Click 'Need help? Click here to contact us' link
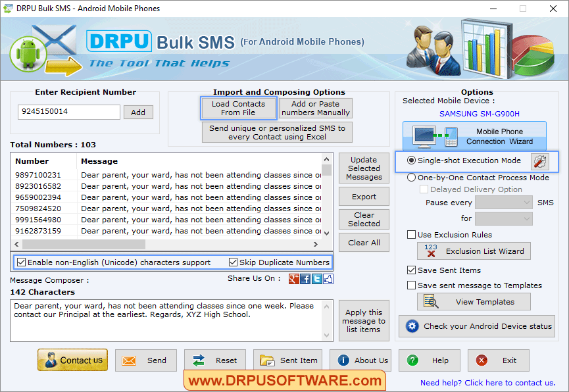 (487, 383)
